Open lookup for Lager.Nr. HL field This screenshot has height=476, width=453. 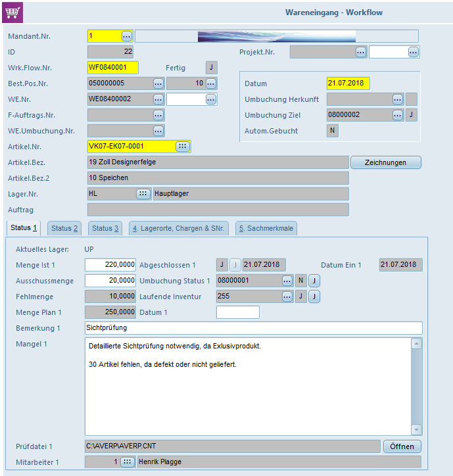[x=143, y=193]
